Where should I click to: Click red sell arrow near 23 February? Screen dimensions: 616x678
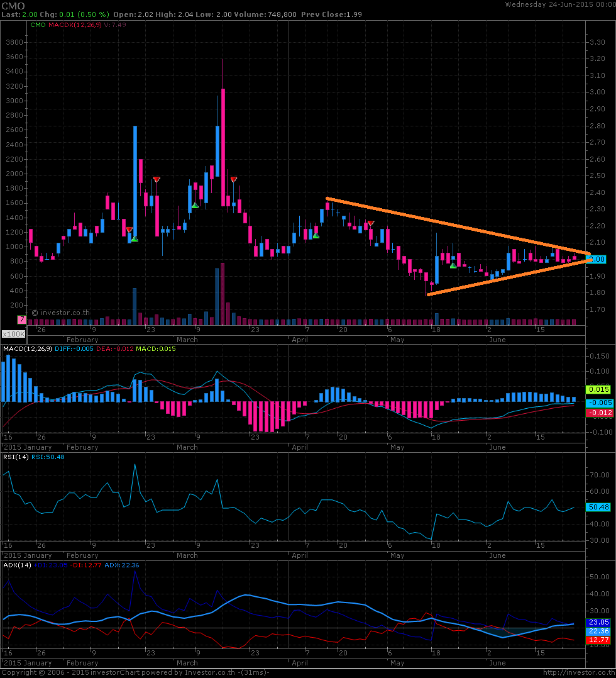point(157,179)
